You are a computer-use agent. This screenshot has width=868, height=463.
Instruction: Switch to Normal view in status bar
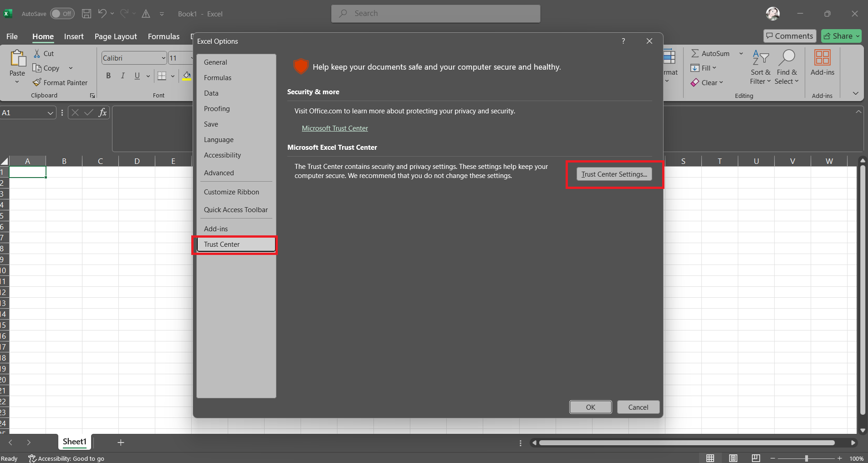[710, 458]
